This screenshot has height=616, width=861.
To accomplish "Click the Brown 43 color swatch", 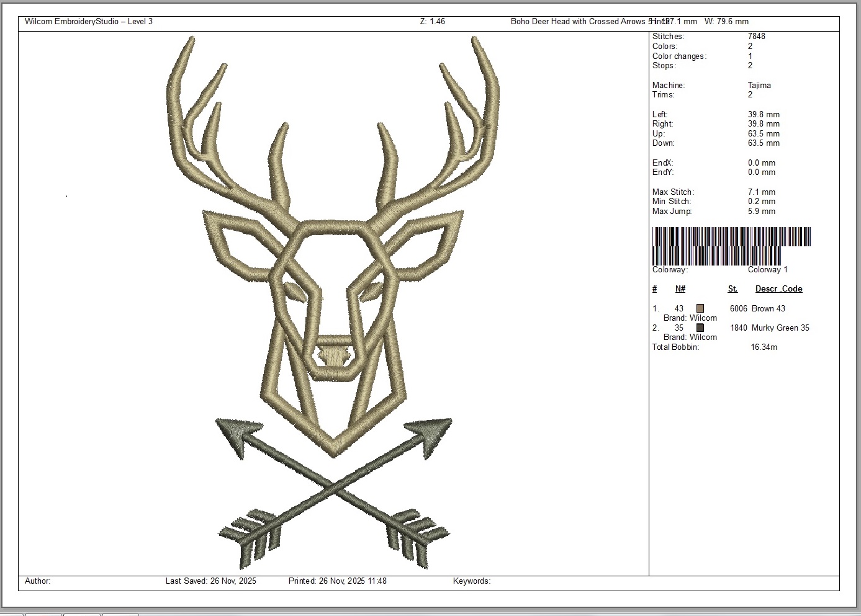I will 700,308.
